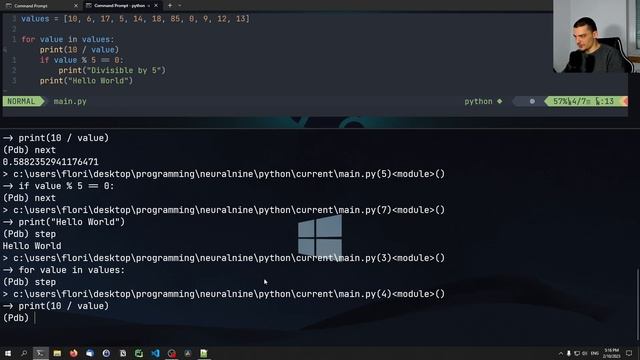Viewport: 640px width, 360px height.
Task: Click the main.py(3) path line in terminal
Action: [224, 258]
